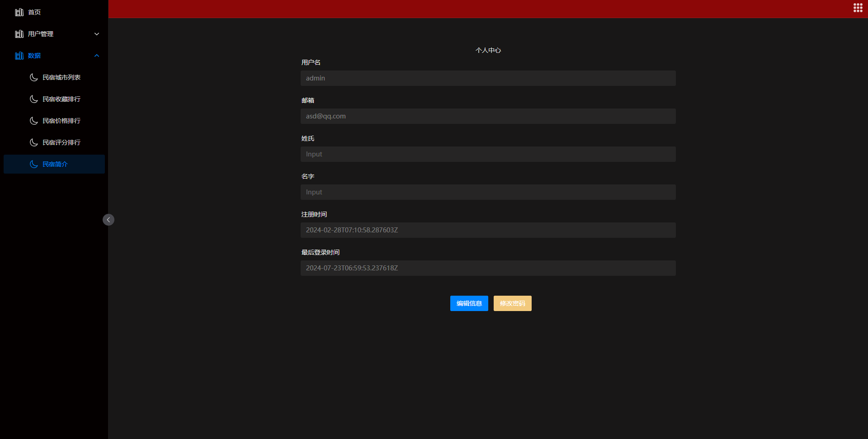The width and height of the screenshot is (868, 439).
Task: Click the 姓氏 input field
Action: (x=488, y=154)
